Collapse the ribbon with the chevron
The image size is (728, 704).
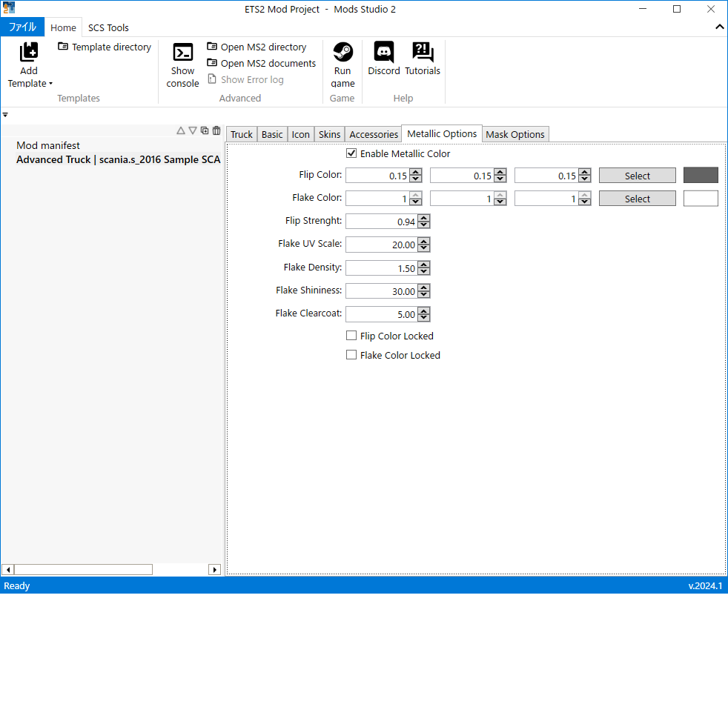[x=719, y=27]
